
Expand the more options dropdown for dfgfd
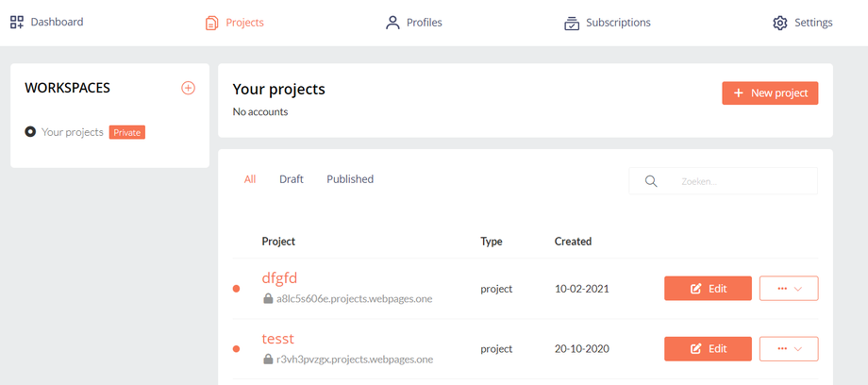point(789,289)
